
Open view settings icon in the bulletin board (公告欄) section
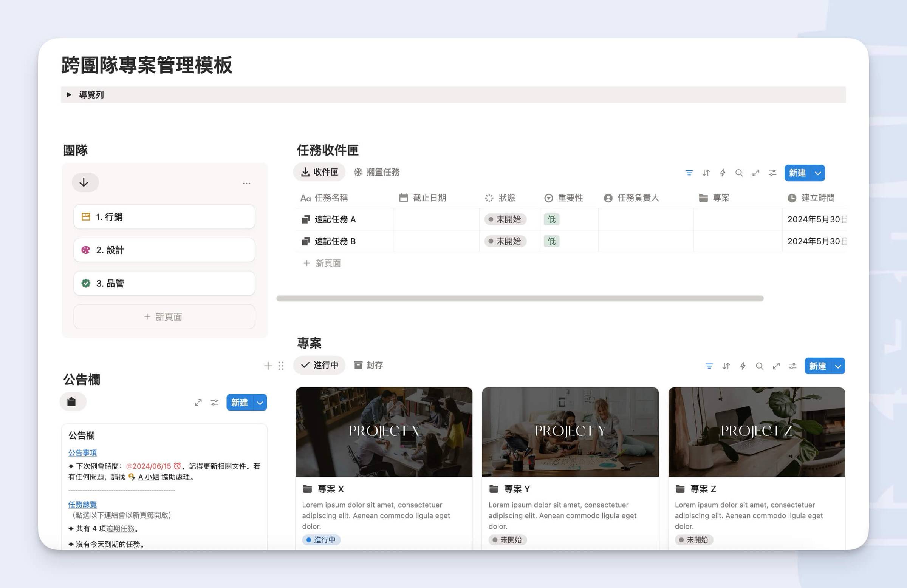click(x=215, y=403)
